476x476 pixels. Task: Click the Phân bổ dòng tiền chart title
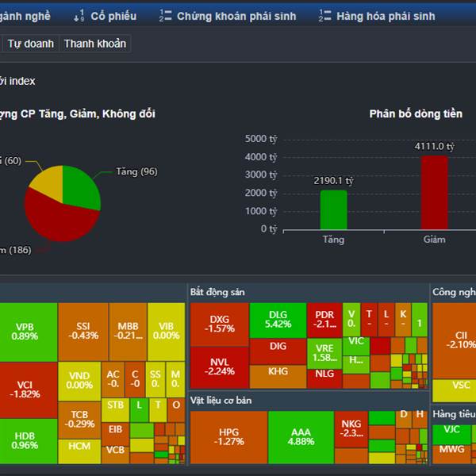(416, 113)
